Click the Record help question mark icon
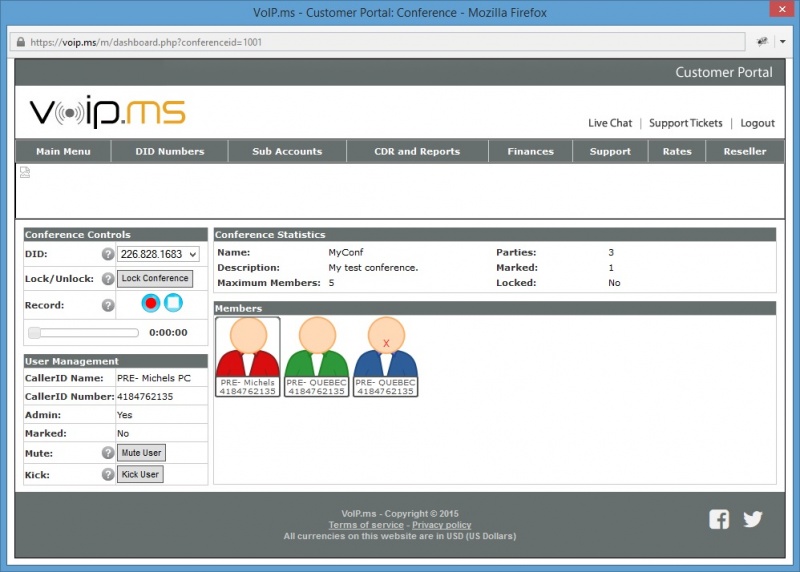Image resolution: width=800 pixels, height=572 pixels. [108, 305]
